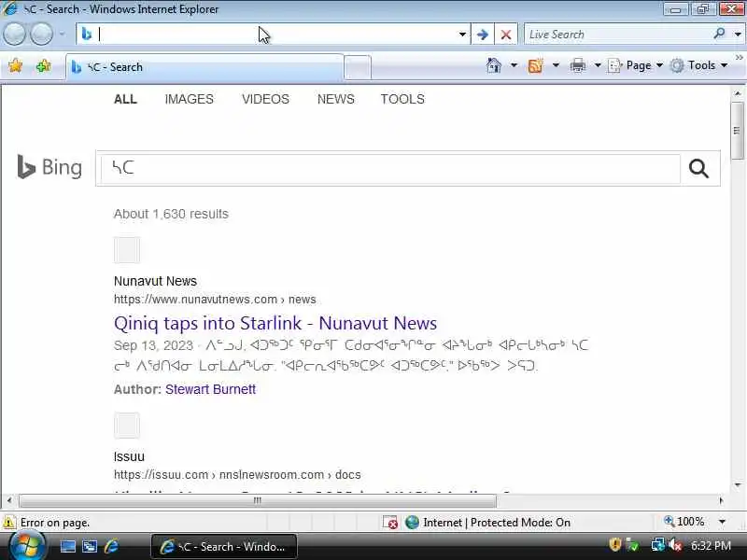
Task: Open the Qiniq taps into Starlink link
Action: click(x=275, y=323)
